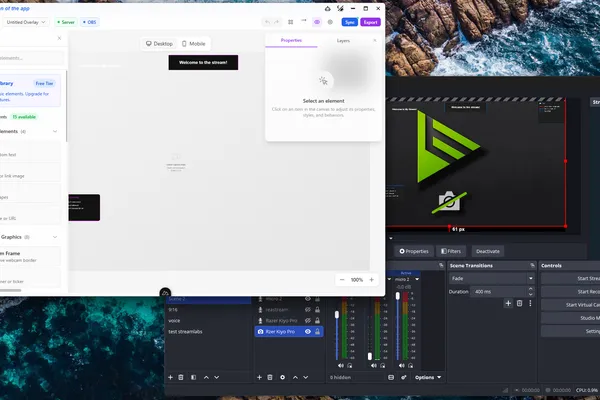Zoom in with the plus button beside 100%
This screenshot has width=600, height=400.
pyautogui.click(x=371, y=280)
